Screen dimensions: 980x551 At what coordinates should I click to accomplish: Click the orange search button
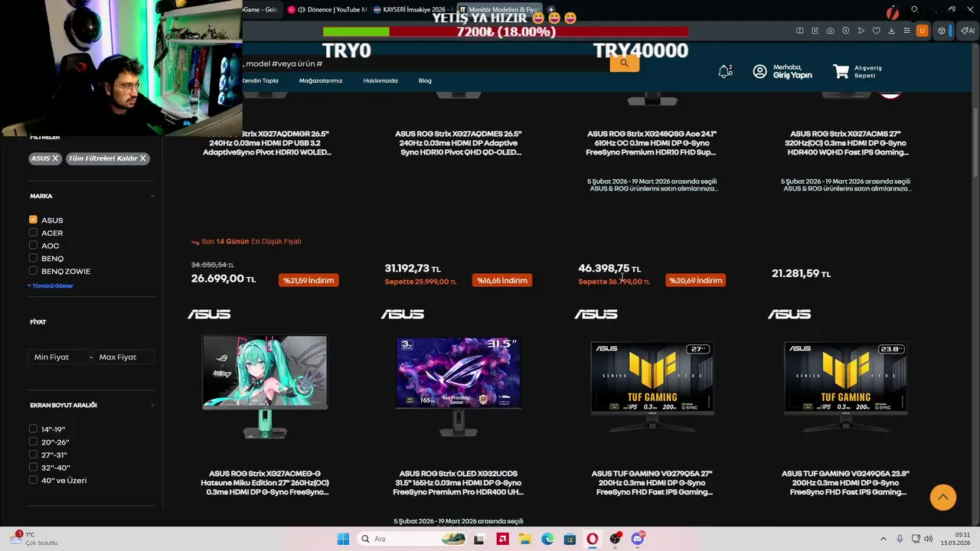point(624,63)
